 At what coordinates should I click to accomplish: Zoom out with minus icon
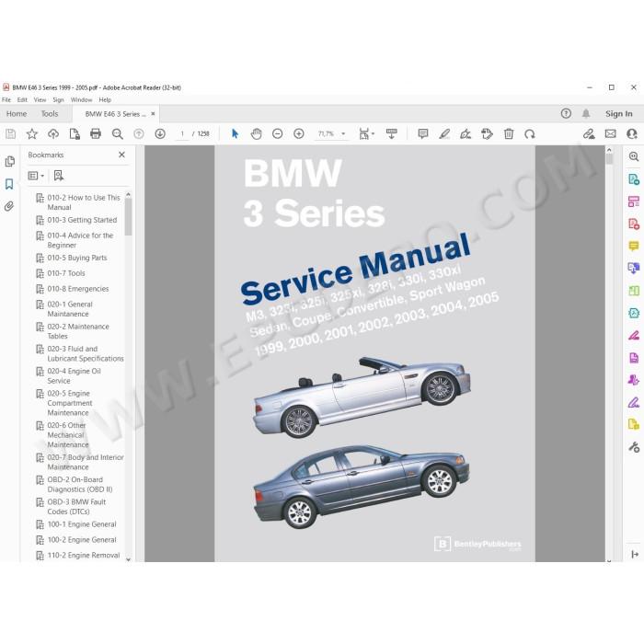pos(278,134)
